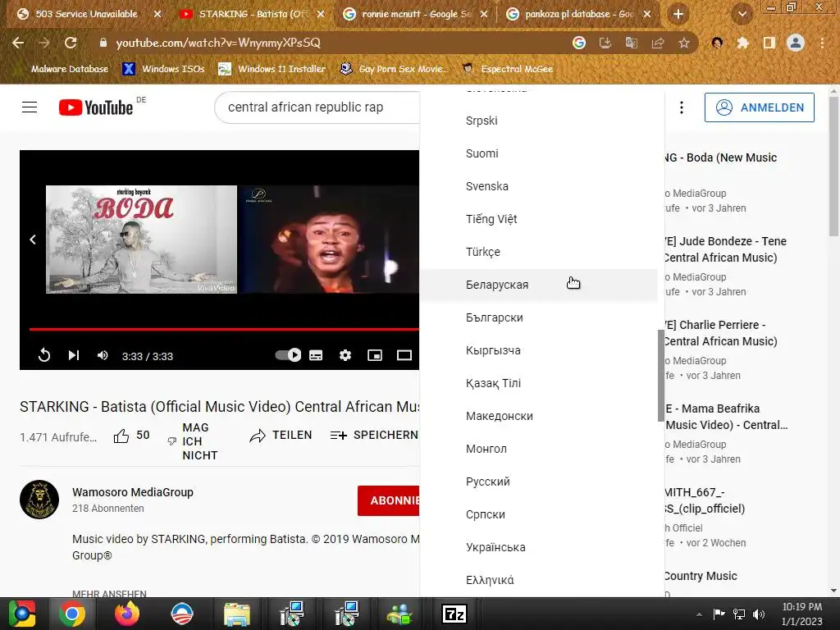Viewport: 840px width, 630px height.
Task: Switch to the ronnie mcnutt Google tab
Action: click(415, 14)
